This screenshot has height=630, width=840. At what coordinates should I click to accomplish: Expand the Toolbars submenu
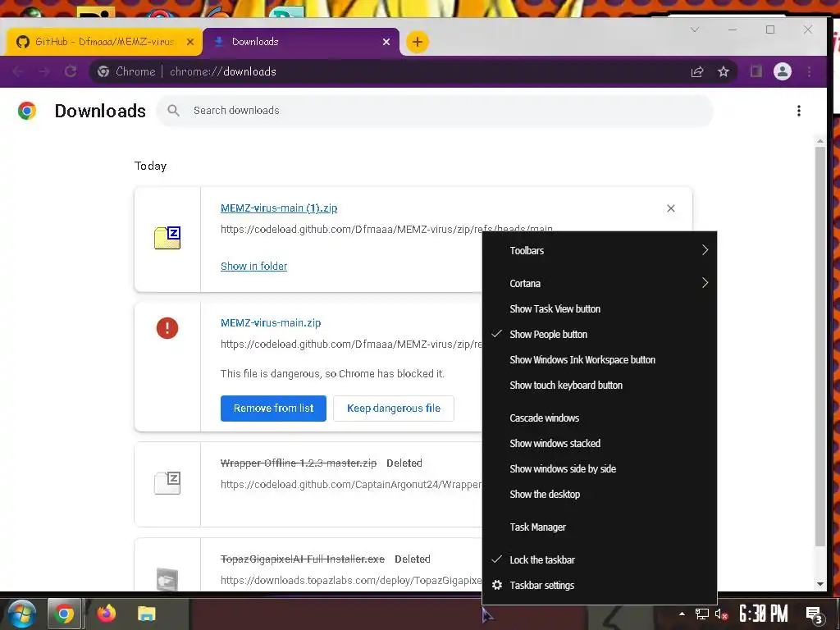tap(600, 250)
